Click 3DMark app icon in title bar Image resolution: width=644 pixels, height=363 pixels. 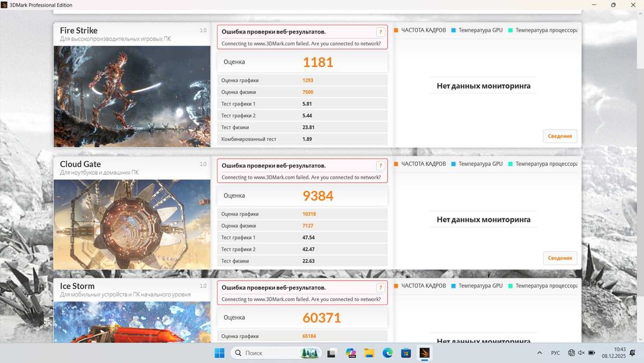point(4,5)
